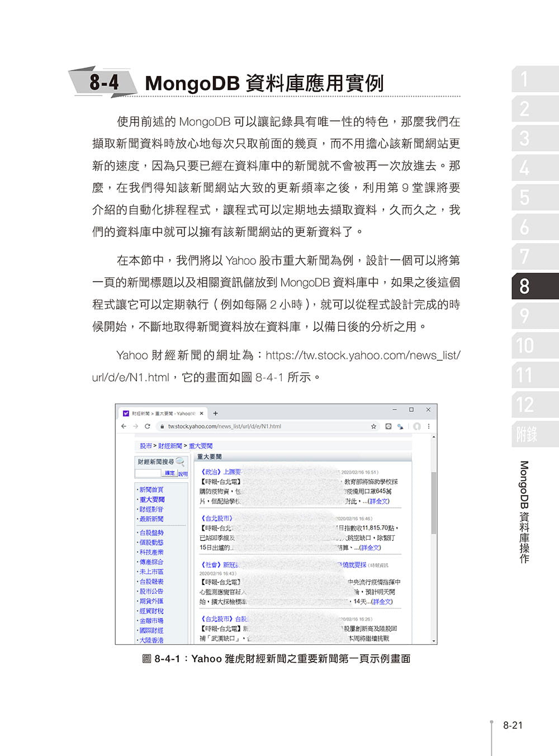Maximize the browser window
The height and width of the screenshot is (756, 559).
411,410
